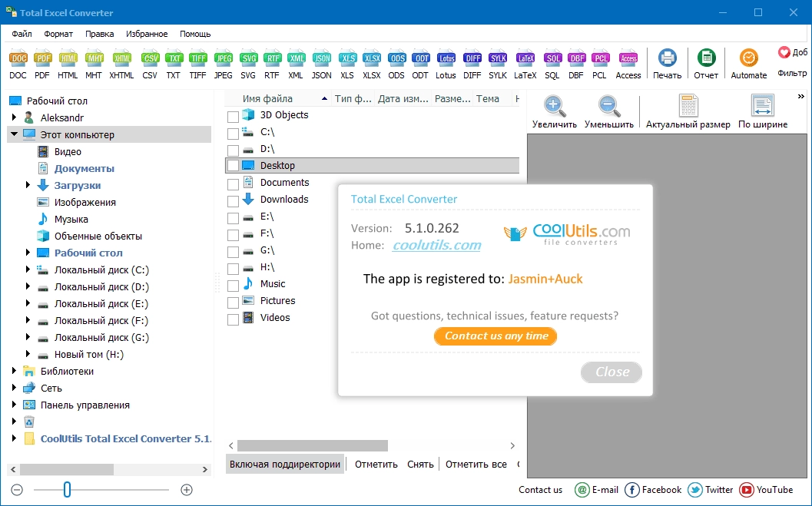This screenshot has width=812, height=506.
Task: Expand Локальный диск (C:) node
Action: pyautogui.click(x=28, y=270)
